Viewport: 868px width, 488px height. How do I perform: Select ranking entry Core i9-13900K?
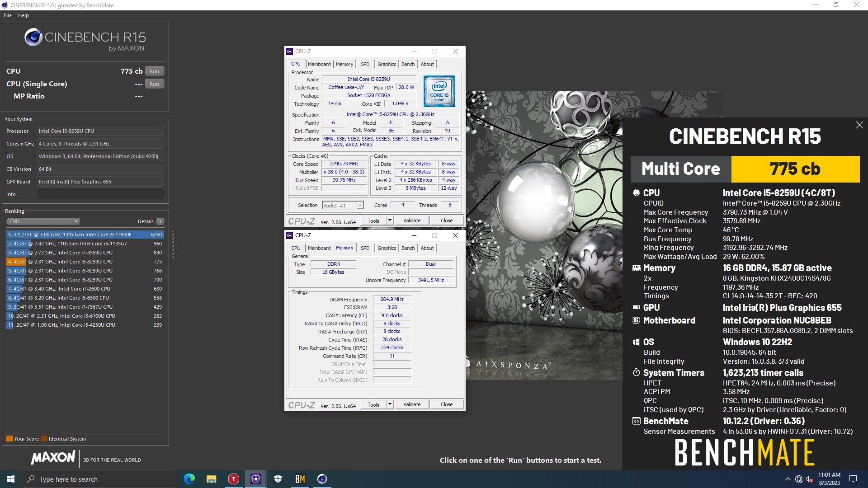(85, 235)
